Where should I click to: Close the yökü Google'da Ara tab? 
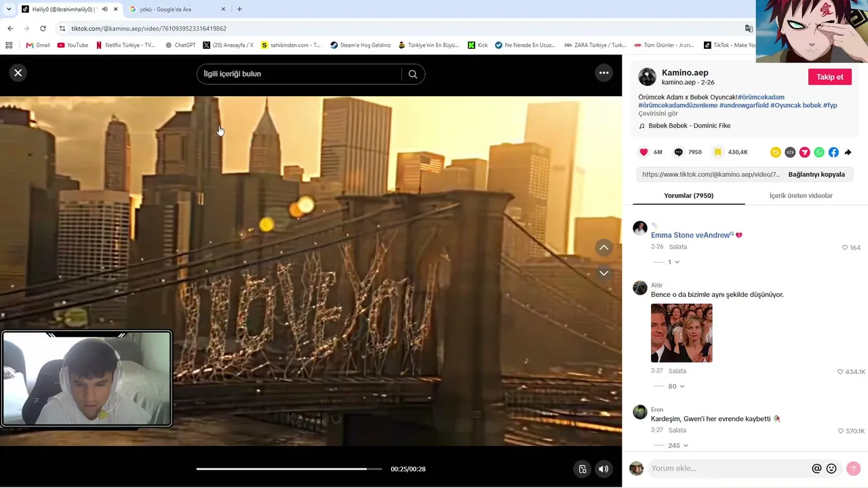tap(222, 9)
